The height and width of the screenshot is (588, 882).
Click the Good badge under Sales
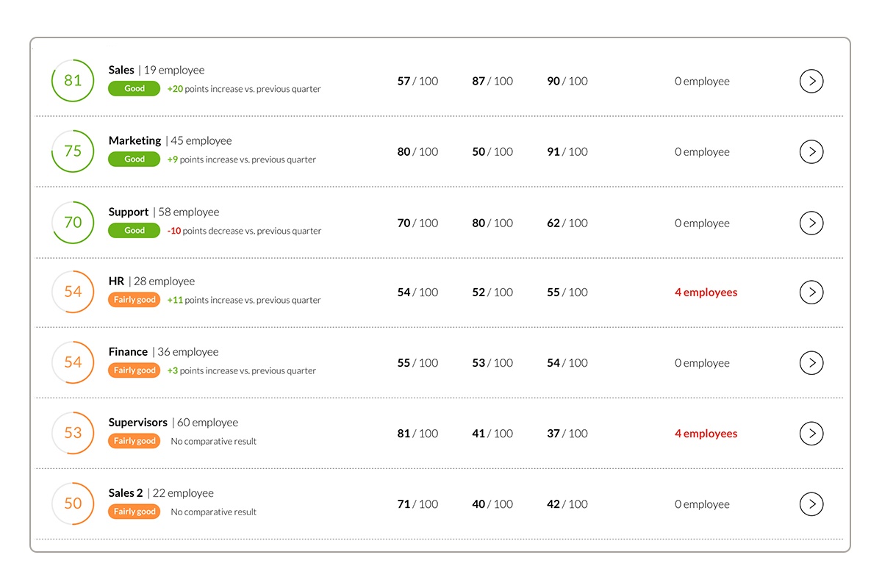[x=134, y=88]
